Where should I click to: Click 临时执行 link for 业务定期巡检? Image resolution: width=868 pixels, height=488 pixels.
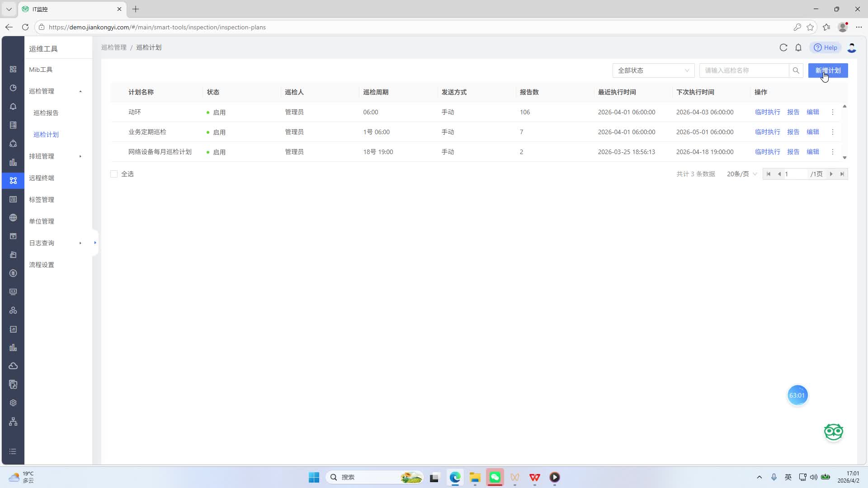(767, 132)
